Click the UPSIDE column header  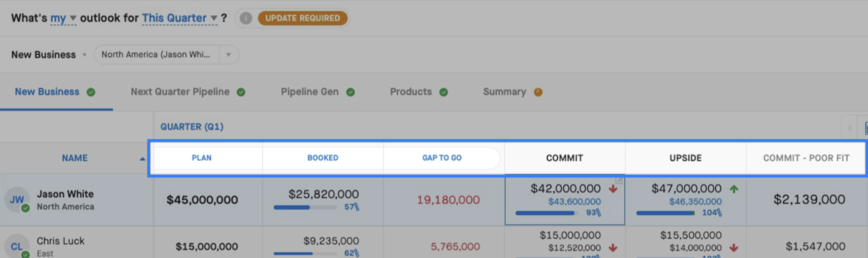coord(685,158)
